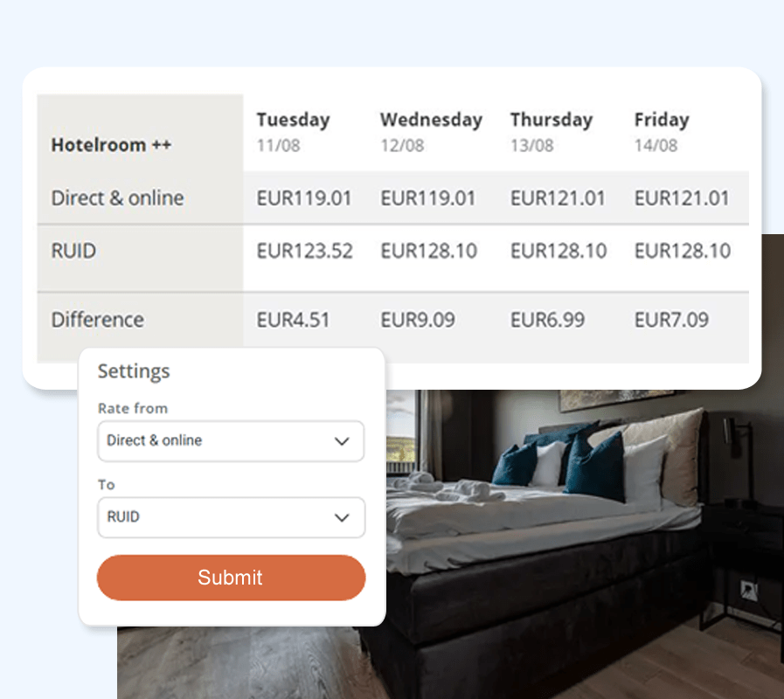784x699 pixels.
Task: Click Tuesday's difference value EUR4.51
Action: (293, 320)
